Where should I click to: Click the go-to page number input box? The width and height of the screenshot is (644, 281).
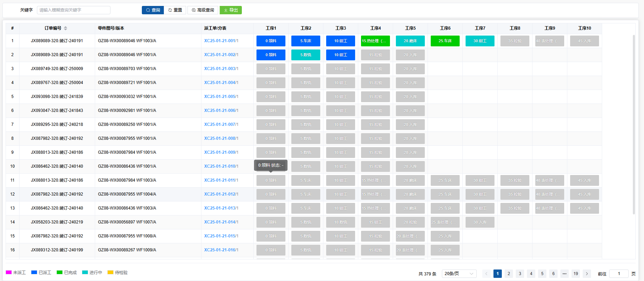coord(619,274)
